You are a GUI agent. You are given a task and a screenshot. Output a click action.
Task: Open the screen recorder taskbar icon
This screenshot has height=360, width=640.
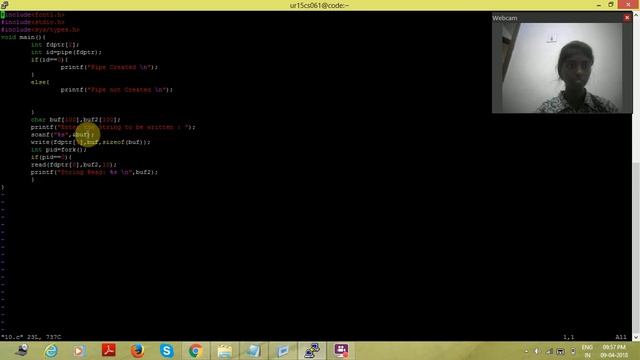click(x=341, y=351)
